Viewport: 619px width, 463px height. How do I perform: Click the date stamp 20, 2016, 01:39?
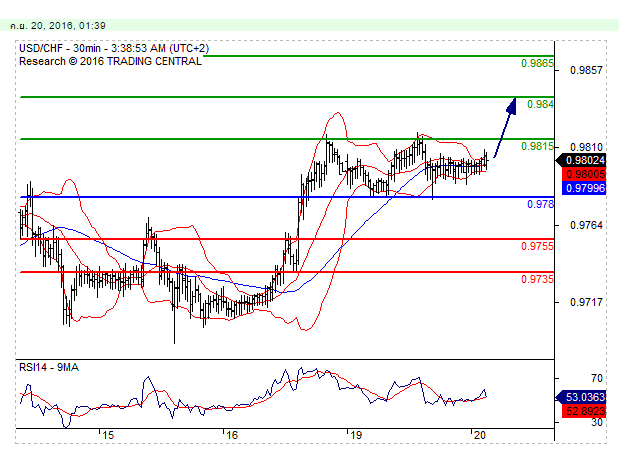click(58, 26)
